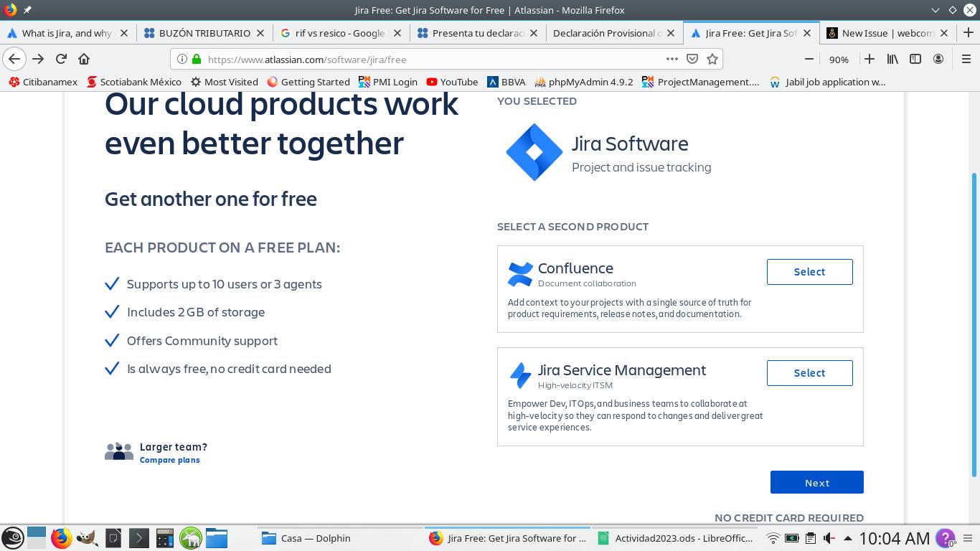The width and height of the screenshot is (980, 551).
Task: Open the Firefox Library icon
Action: tap(892, 59)
